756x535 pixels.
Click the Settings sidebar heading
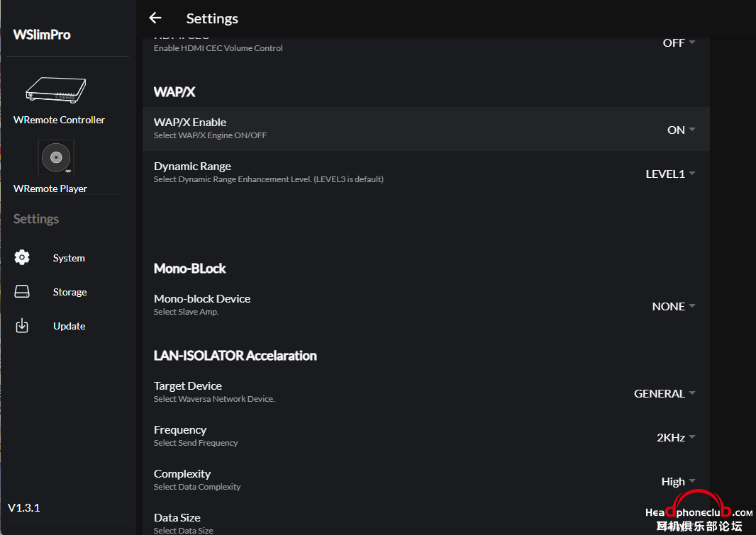pyautogui.click(x=36, y=219)
